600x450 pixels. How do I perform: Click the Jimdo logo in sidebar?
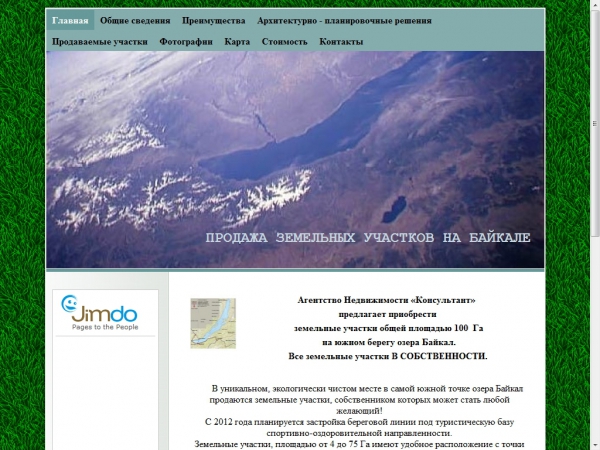click(x=99, y=313)
